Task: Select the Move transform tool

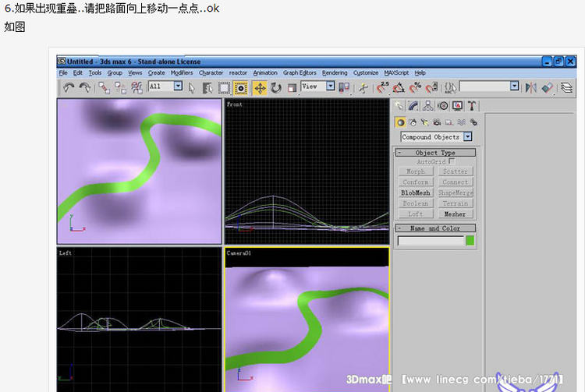Action: tap(259, 88)
